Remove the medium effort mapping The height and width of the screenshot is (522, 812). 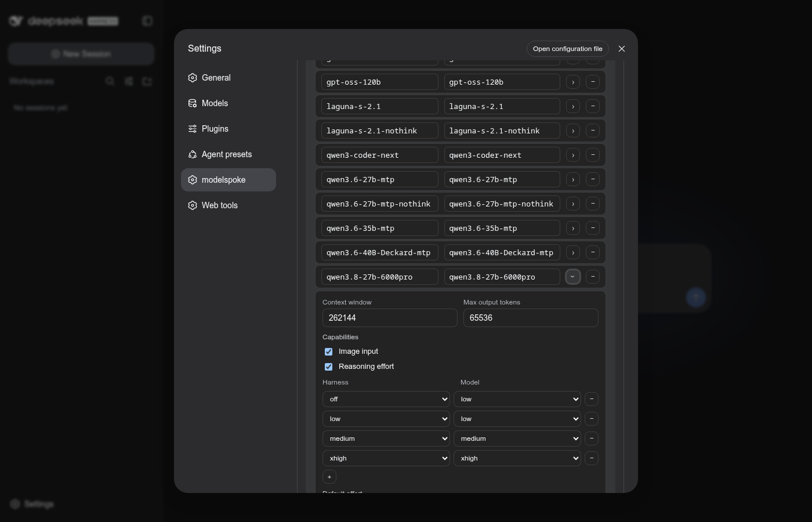click(592, 438)
